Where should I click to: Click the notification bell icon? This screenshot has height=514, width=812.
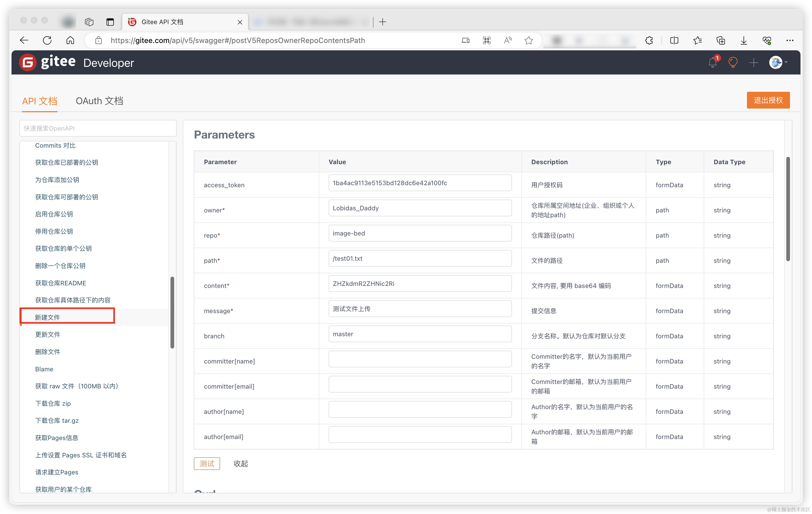(712, 63)
